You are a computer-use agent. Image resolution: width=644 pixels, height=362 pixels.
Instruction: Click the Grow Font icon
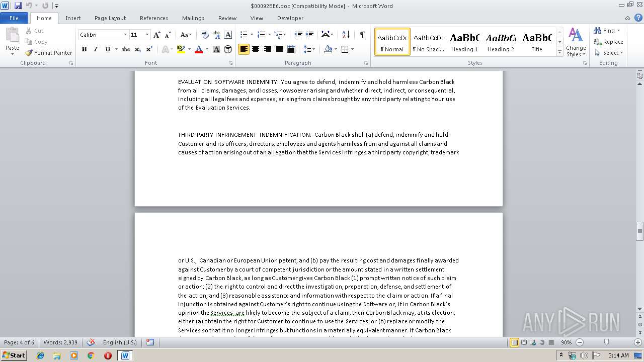[157, 35]
